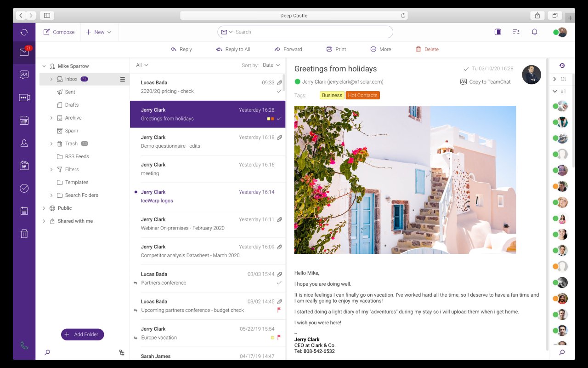This screenshot has height=368, width=588.
Task: Print the current email
Action: click(336, 49)
